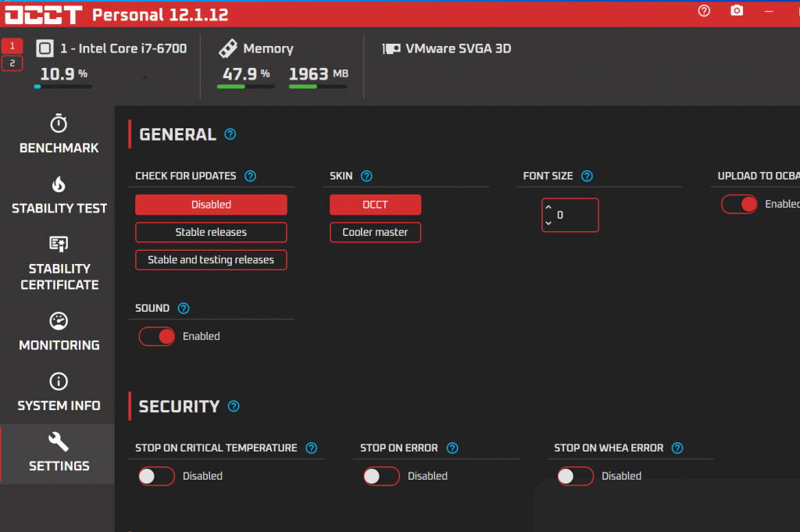
Task: Open help via title bar question mark icon
Action: pyautogui.click(x=704, y=11)
